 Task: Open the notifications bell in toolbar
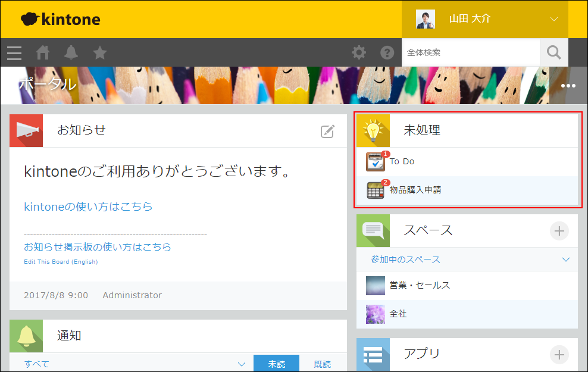[x=71, y=53]
